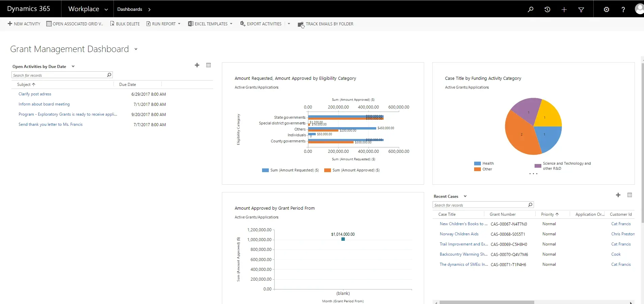
Task: Click Export Activities command
Action: [261, 24]
